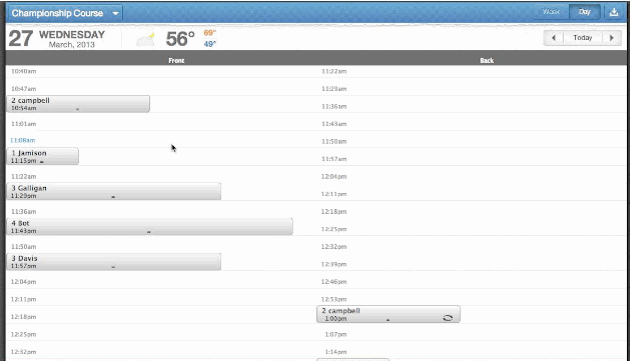Click the repeat icon on campbell 1:00pm
The height and width of the screenshot is (361, 630).
(x=448, y=318)
